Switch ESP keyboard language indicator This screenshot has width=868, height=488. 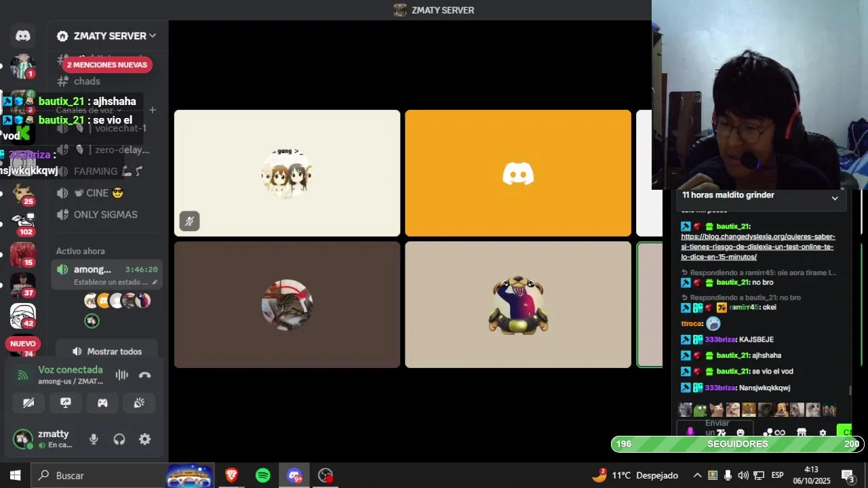coord(778,475)
